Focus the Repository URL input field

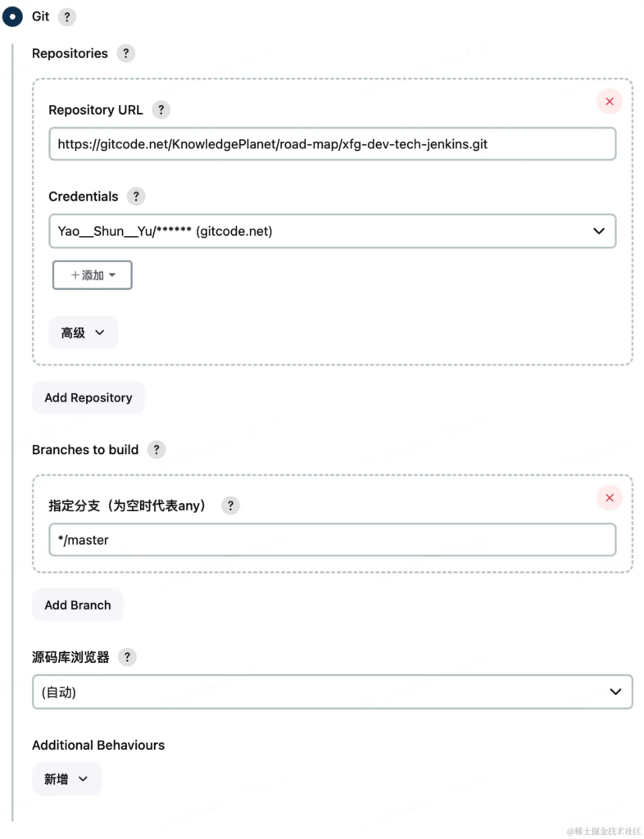click(332, 144)
